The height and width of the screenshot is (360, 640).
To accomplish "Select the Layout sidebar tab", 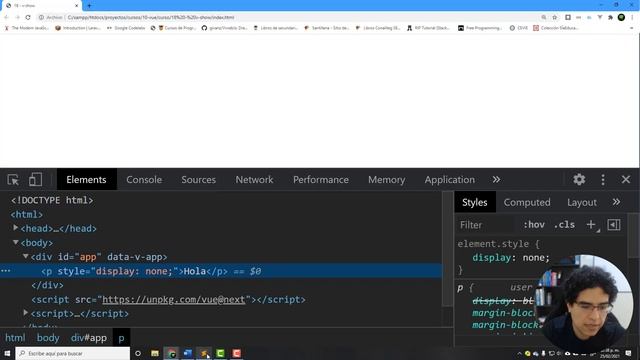I will click(x=582, y=202).
